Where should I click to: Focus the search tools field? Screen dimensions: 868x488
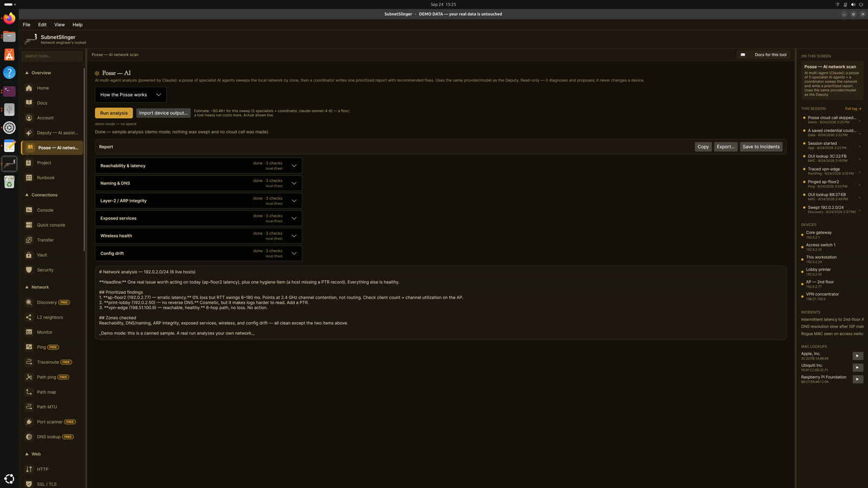click(x=52, y=56)
